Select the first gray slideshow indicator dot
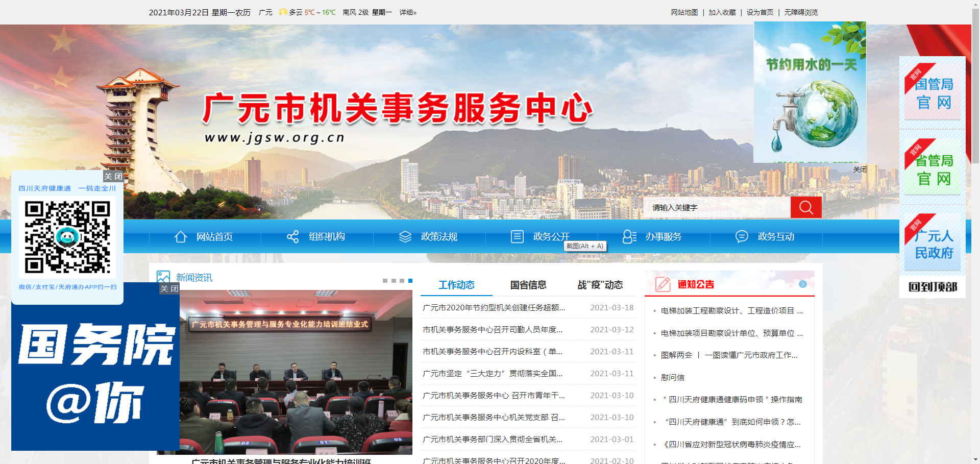 click(385, 281)
